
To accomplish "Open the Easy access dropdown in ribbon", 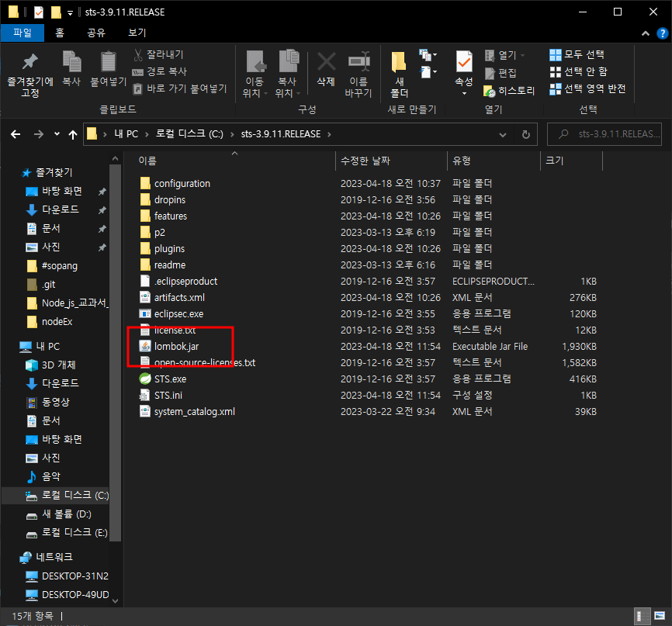I will coord(428,71).
